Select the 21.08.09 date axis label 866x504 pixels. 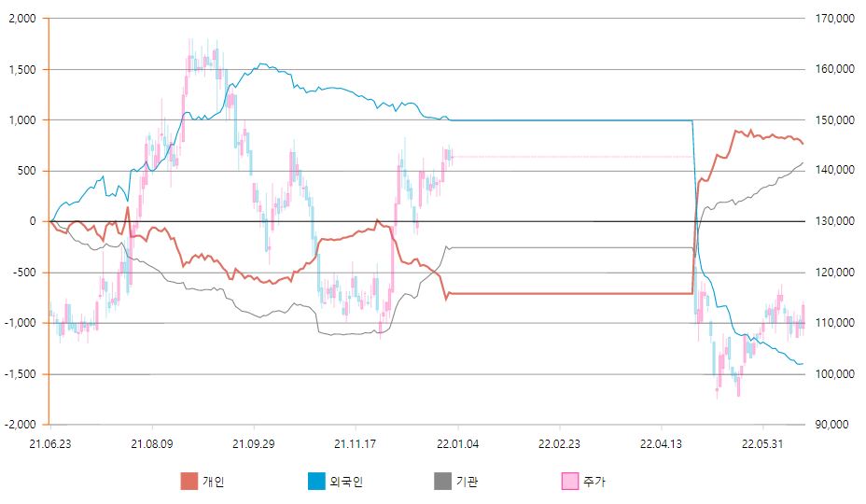click(x=152, y=443)
